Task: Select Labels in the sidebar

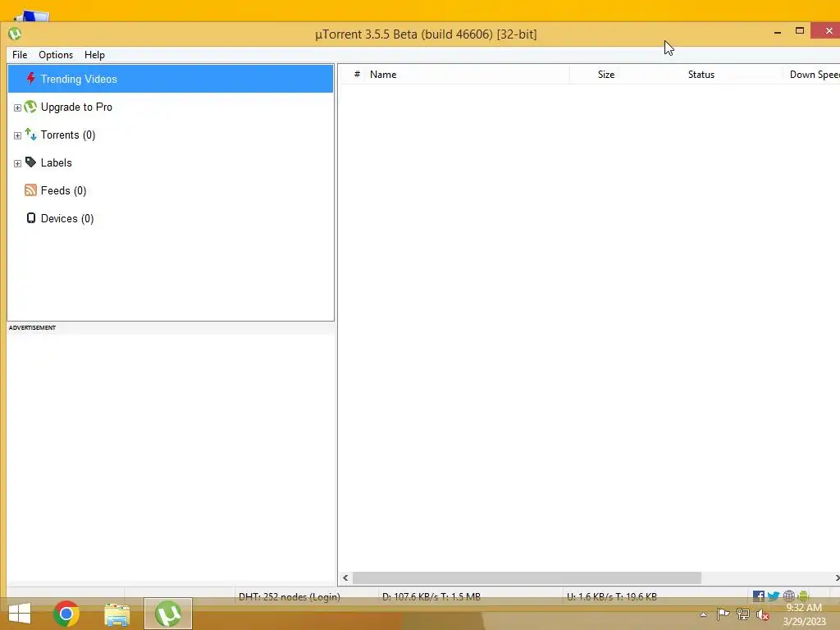Action: pos(57,163)
